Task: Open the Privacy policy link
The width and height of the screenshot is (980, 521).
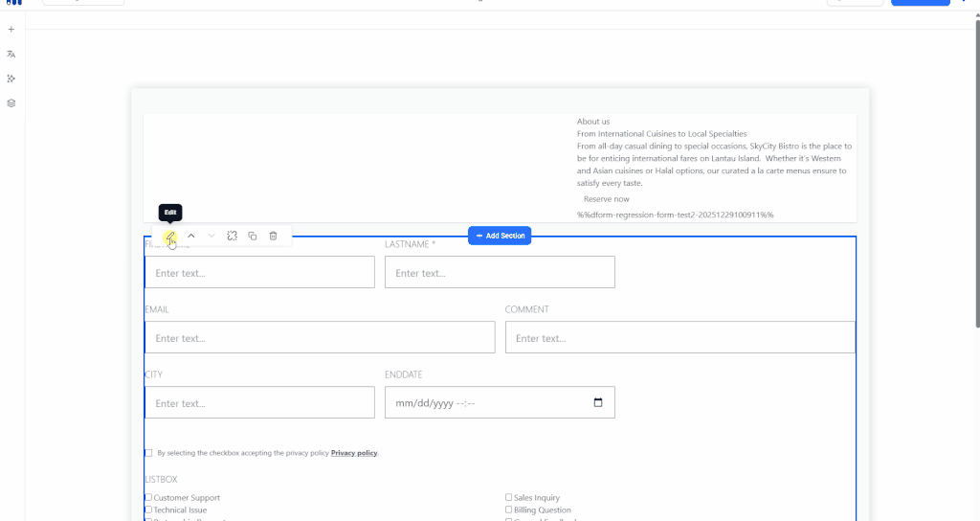Action: tap(354, 453)
